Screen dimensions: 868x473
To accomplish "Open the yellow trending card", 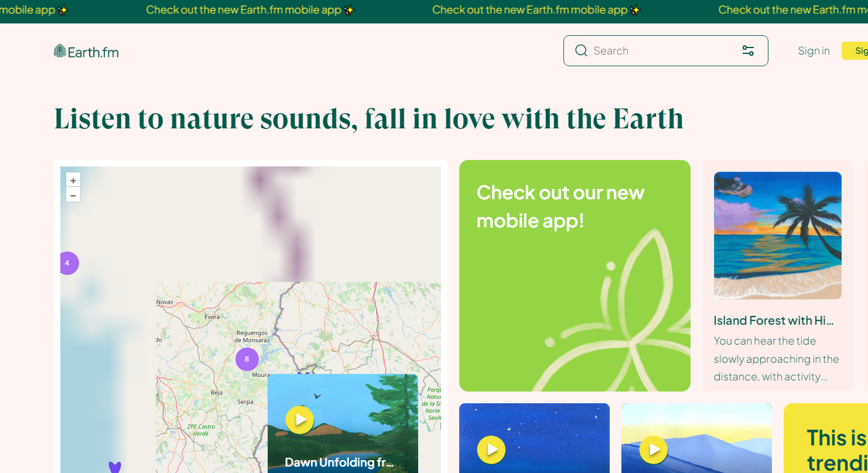I will pyautogui.click(x=826, y=438).
